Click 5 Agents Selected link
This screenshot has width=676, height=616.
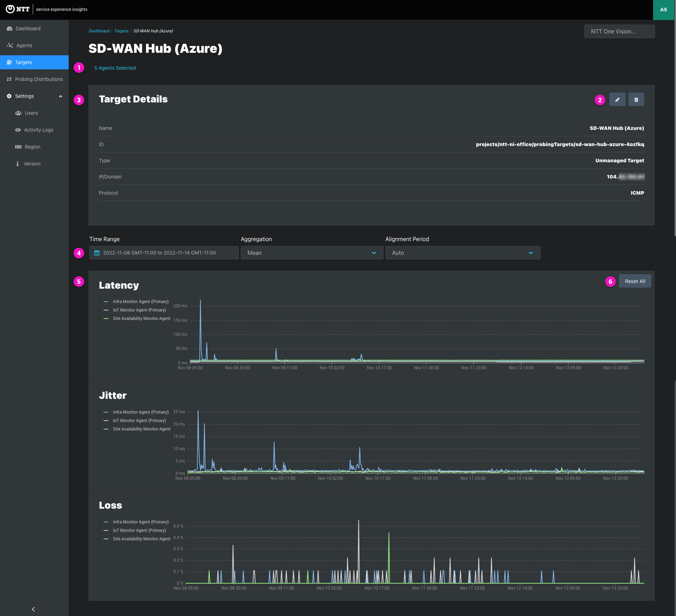tap(115, 68)
